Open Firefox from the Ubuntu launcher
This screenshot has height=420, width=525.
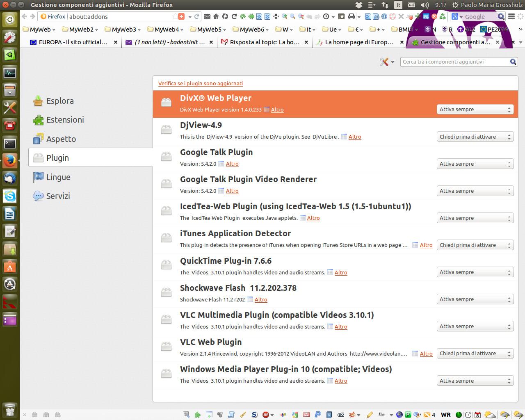coord(10,160)
